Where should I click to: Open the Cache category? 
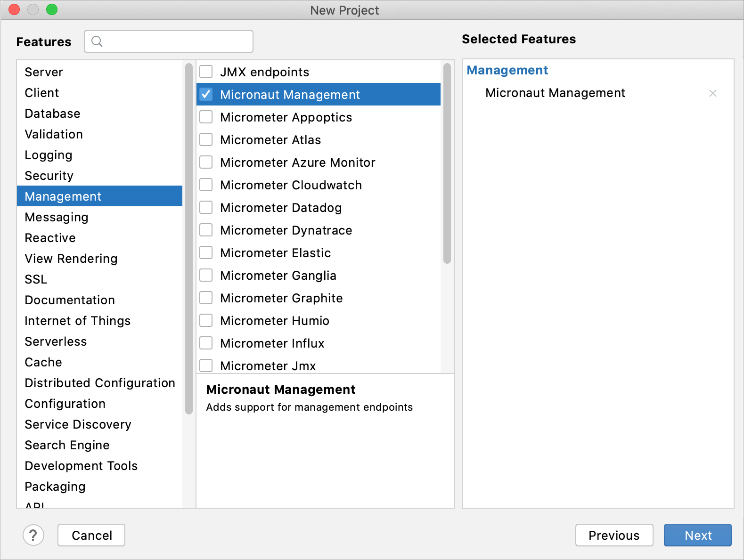pyautogui.click(x=99, y=362)
